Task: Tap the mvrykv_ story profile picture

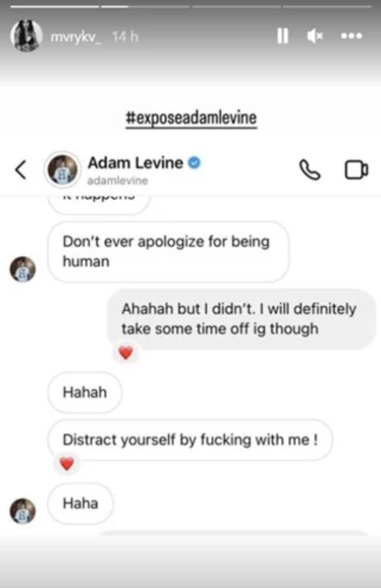Action: [26, 36]
